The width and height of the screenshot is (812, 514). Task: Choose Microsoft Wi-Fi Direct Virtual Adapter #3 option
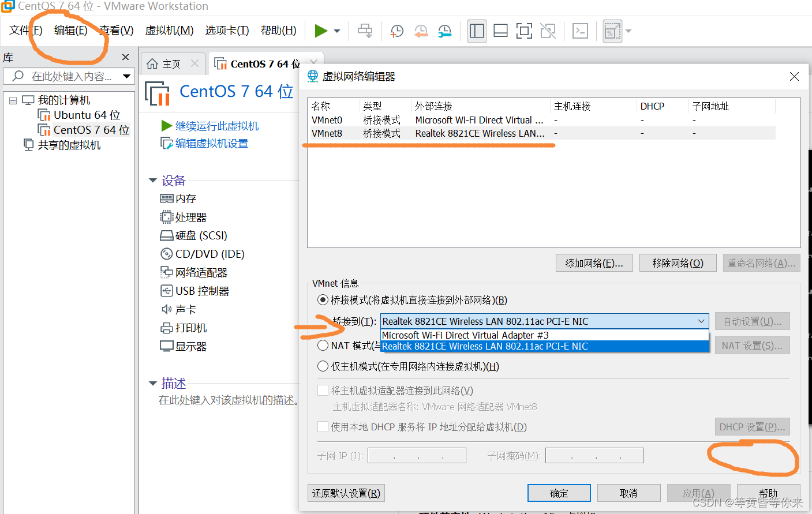point(544,335)
